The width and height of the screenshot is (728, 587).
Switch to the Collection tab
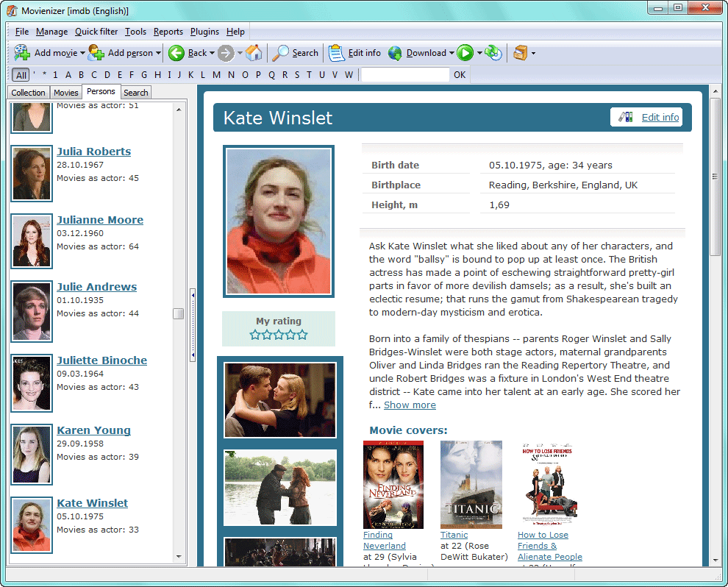tap(29, 93)
